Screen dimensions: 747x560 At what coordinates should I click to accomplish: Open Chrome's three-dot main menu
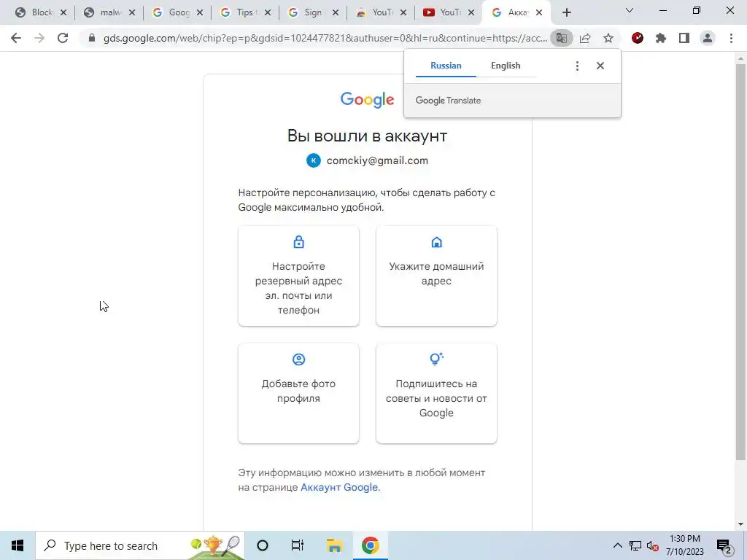tap(731, 38)
